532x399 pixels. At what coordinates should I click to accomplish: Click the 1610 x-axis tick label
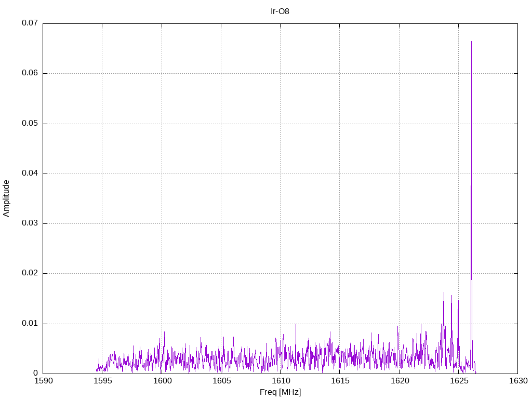point(281,381)
